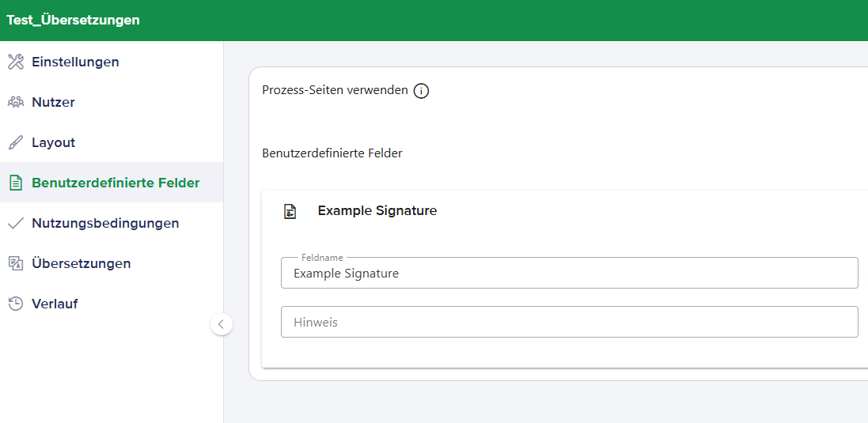
Task: Click the Nutzer people group icon
Action: point(16,102)
